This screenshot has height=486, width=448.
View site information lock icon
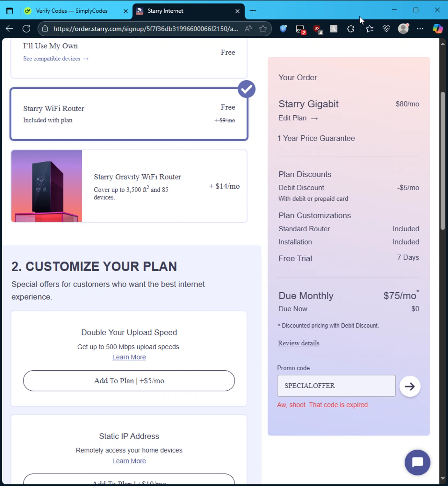pyautogui.click(x=45, y=29)
